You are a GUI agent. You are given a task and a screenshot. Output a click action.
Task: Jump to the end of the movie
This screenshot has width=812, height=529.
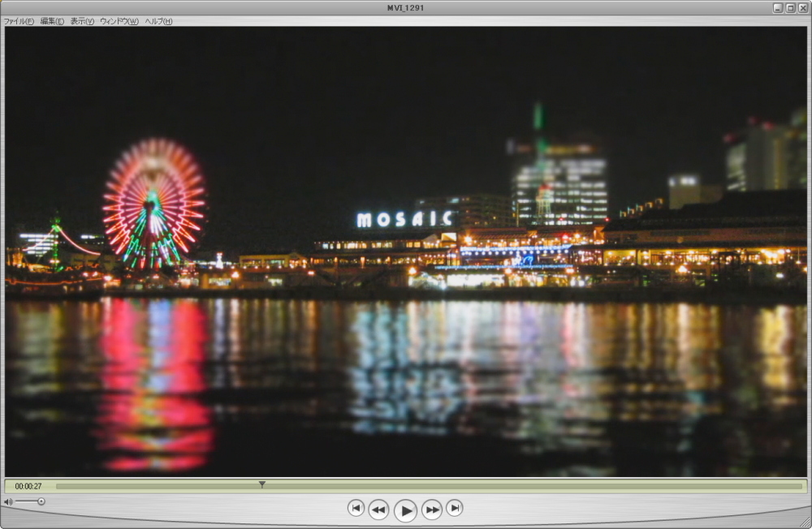[455, 508]
